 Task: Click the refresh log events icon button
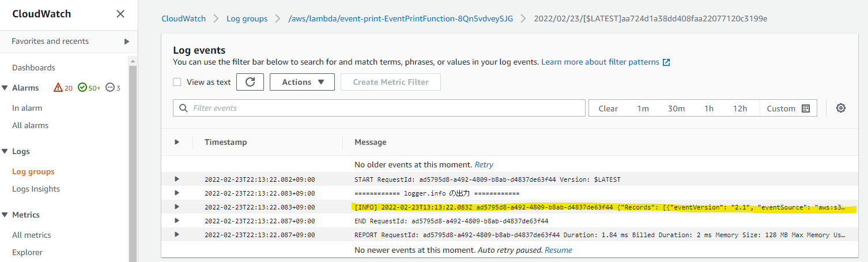pos(250,82)
